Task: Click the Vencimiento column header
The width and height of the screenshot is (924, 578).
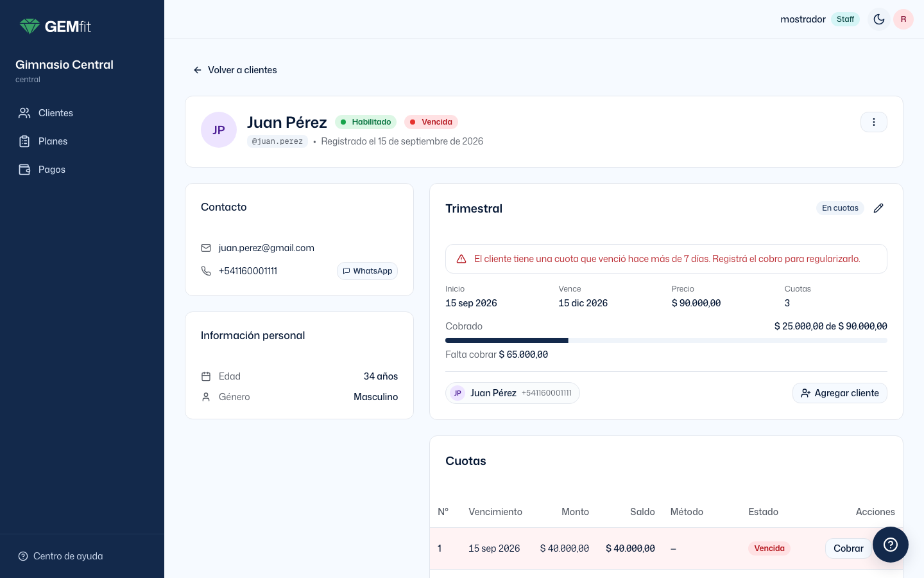Action: click(495, 512)
